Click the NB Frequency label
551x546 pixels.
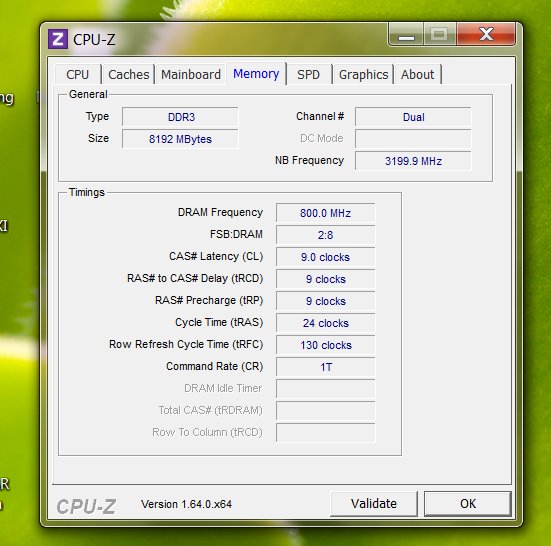[x=309, y=160]
